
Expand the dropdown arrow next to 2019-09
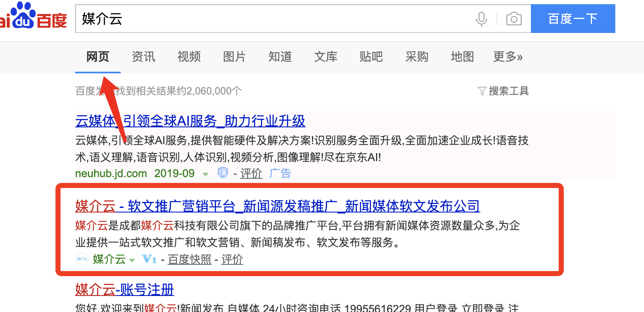[205, 174]
